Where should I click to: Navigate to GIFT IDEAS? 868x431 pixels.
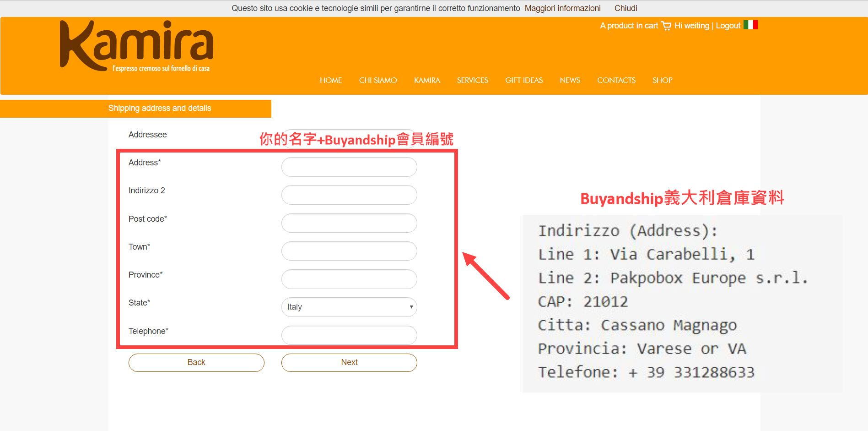click(523, 81)
